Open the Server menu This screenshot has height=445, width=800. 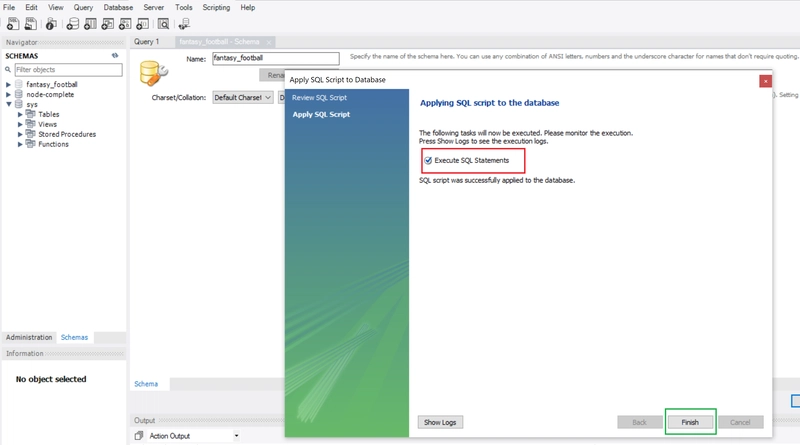(154, 8)
